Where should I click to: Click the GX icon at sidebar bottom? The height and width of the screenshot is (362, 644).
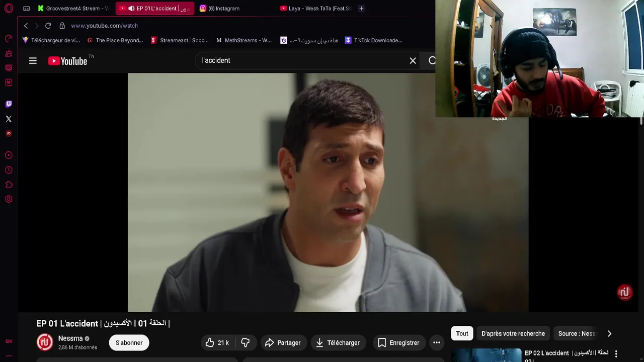(9, 341)
